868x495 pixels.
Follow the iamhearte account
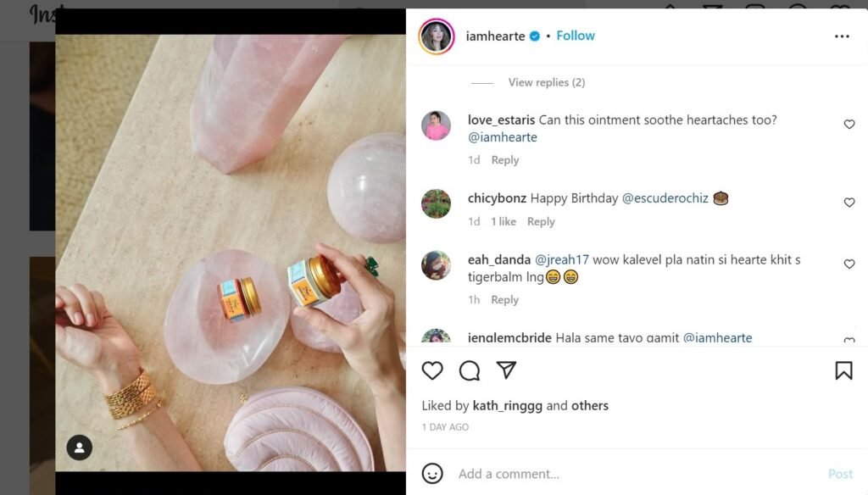pos(576,36)
